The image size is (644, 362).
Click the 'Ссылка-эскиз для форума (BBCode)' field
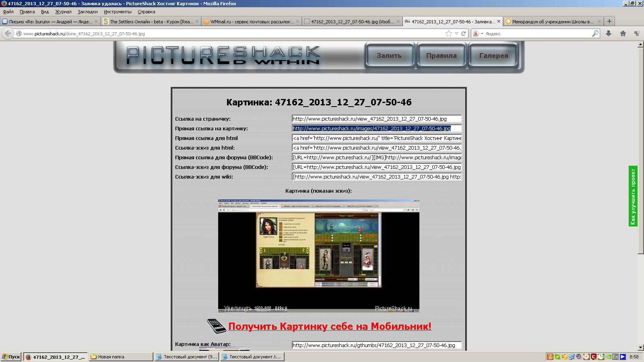point(377,167)
